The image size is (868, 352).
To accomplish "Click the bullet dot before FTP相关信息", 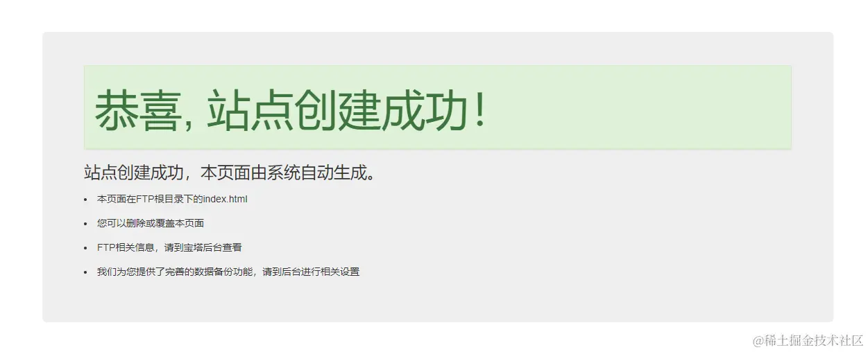I will point(85,248).
